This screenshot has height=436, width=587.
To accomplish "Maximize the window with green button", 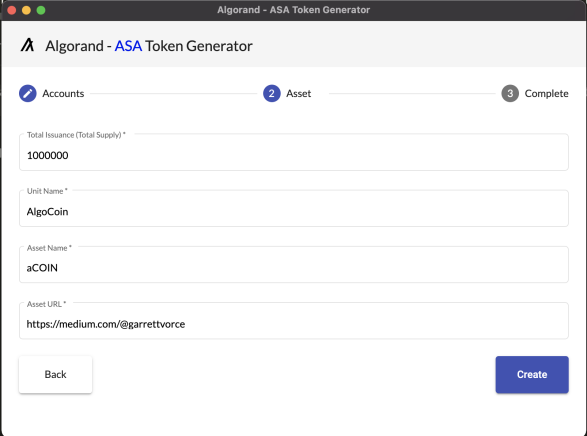I will [41, 10].
